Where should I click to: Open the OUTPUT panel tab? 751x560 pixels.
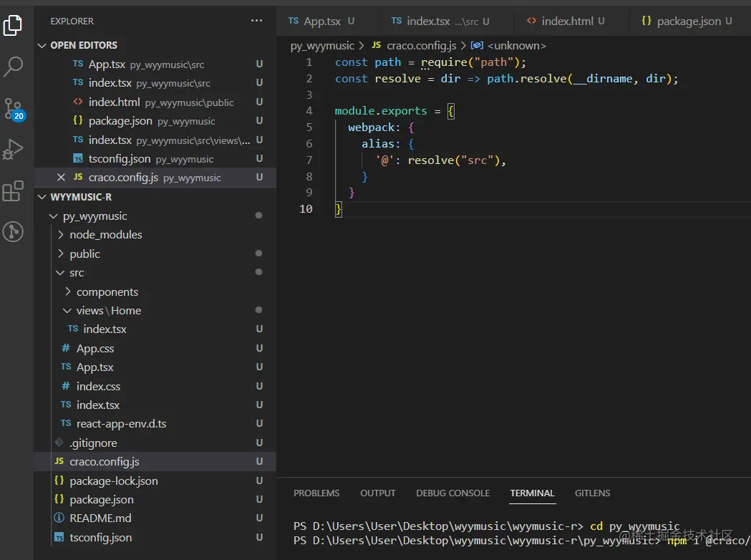pyautogui.click(x=378, y=493)
